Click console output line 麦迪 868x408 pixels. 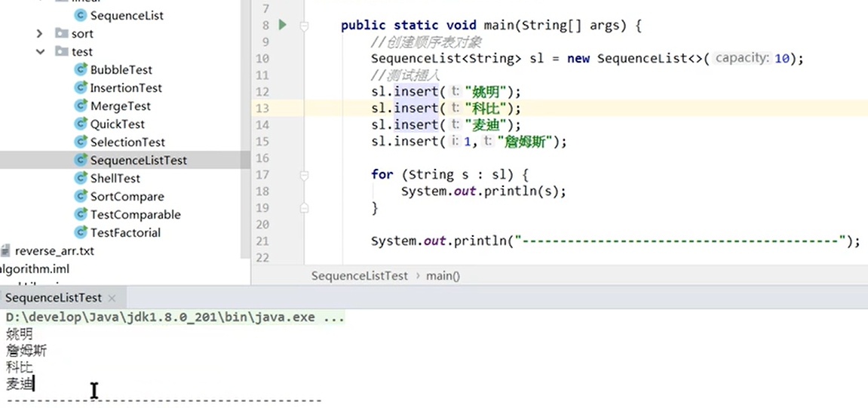(20, 383)
